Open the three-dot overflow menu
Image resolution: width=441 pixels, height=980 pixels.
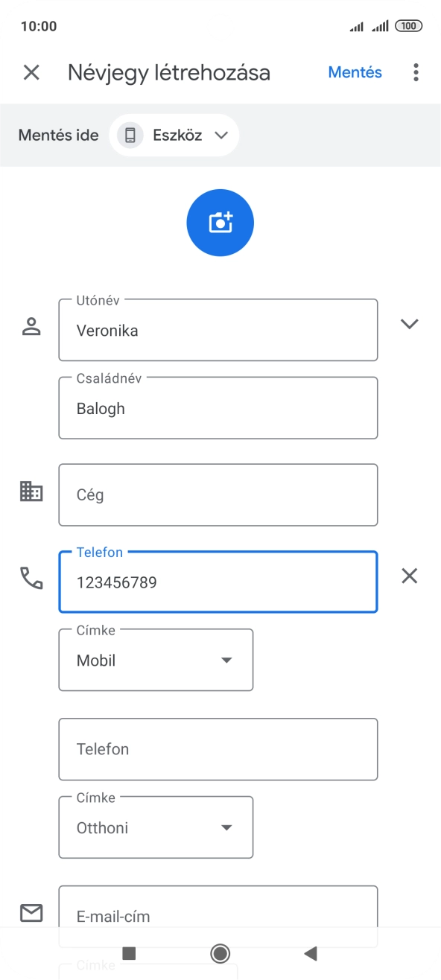(415, 72)
